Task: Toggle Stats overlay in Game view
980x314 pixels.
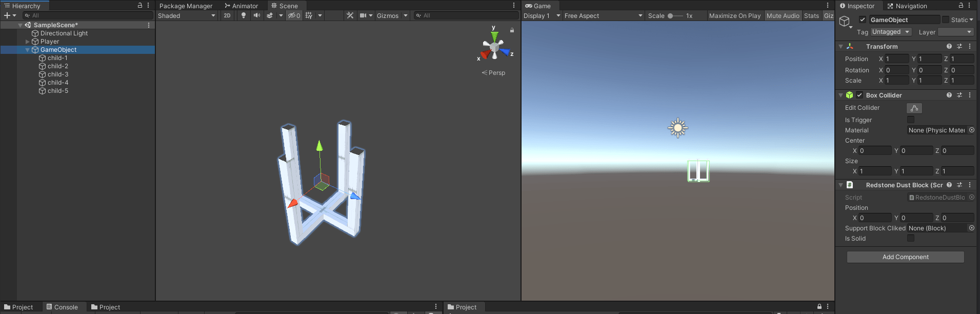Action: point(812,15)
